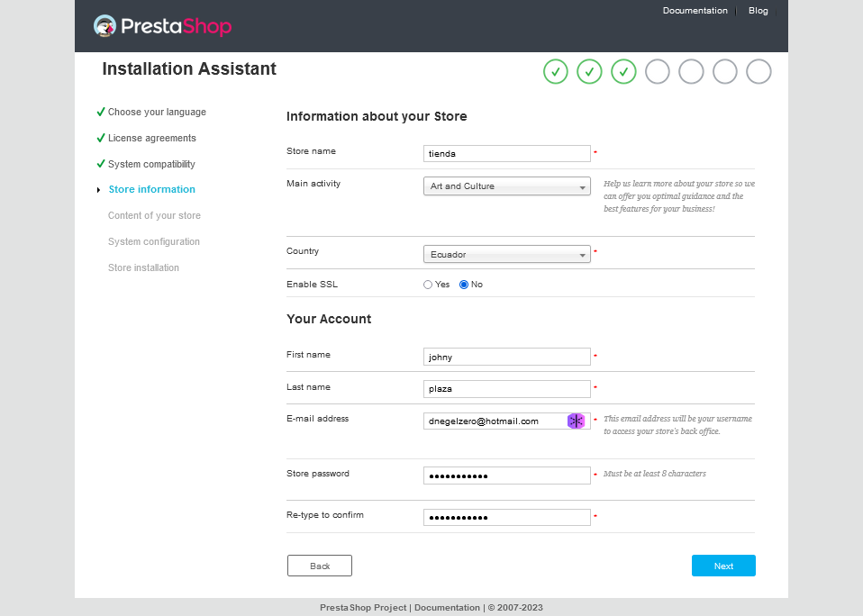Viewport: 863px width, 616px height.
Task: Click the Back button
Action: pyautogui.click(x=320, y=566)
